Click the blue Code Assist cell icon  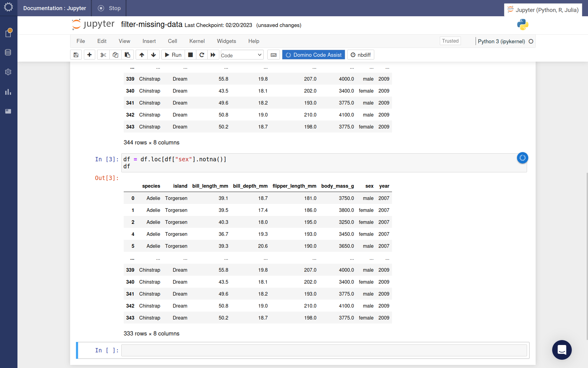[x=522, y=158]
